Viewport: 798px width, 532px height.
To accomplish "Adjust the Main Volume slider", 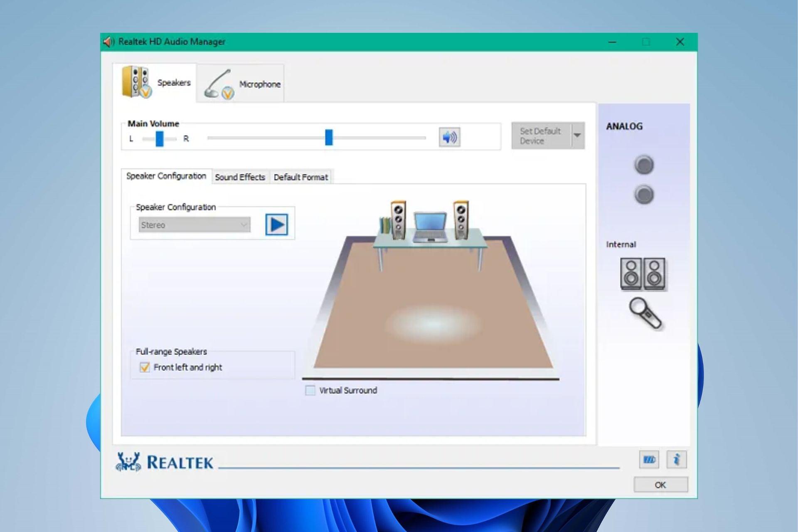I will 328,137.
